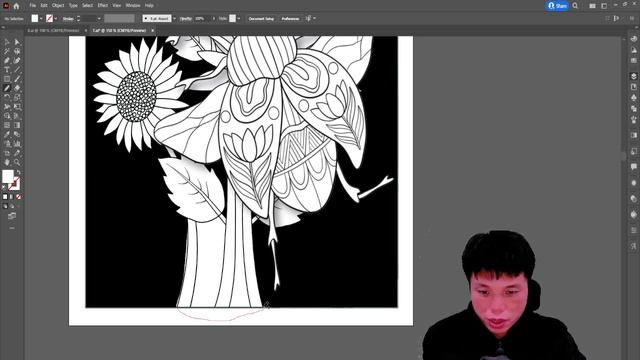
Task: Select the Perspective Grid tool
Action: pyautogui.click(x=17, y=116)
